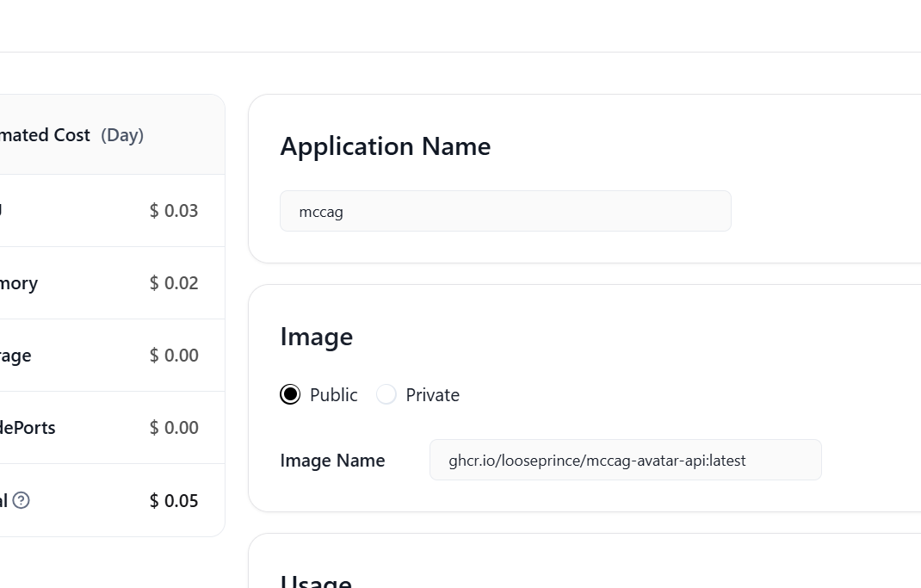Click the Image section heading
Image resolution: width=921 pixels, height=588 pixels.
[x=317, y=337]
